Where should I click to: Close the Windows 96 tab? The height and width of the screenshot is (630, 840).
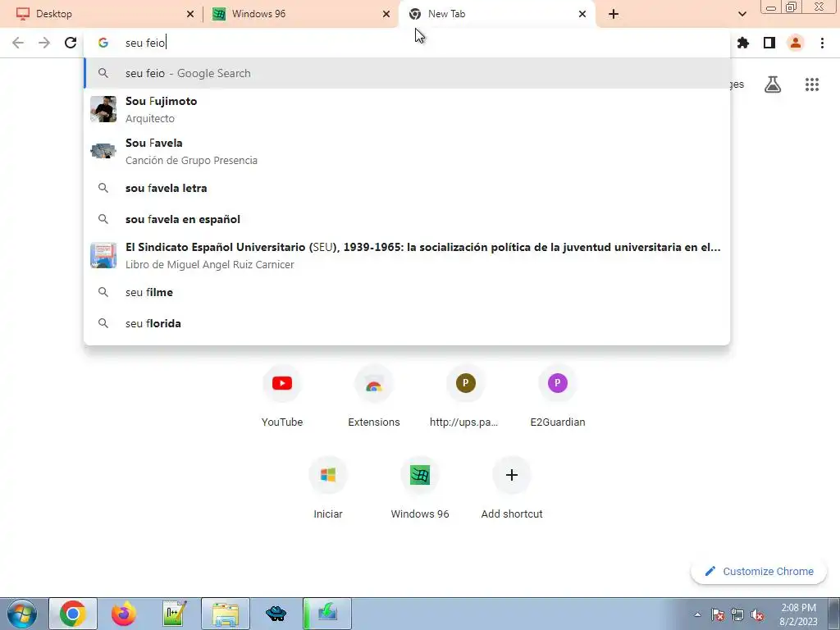click(386, 14)
